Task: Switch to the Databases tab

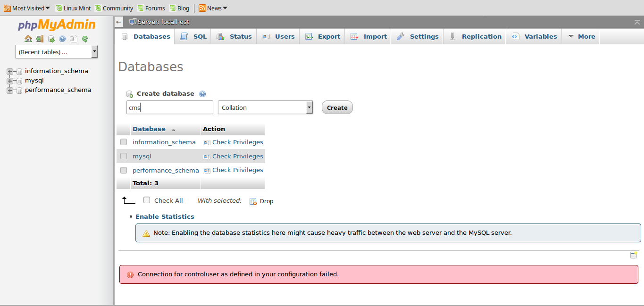Action: coord(145,36)
